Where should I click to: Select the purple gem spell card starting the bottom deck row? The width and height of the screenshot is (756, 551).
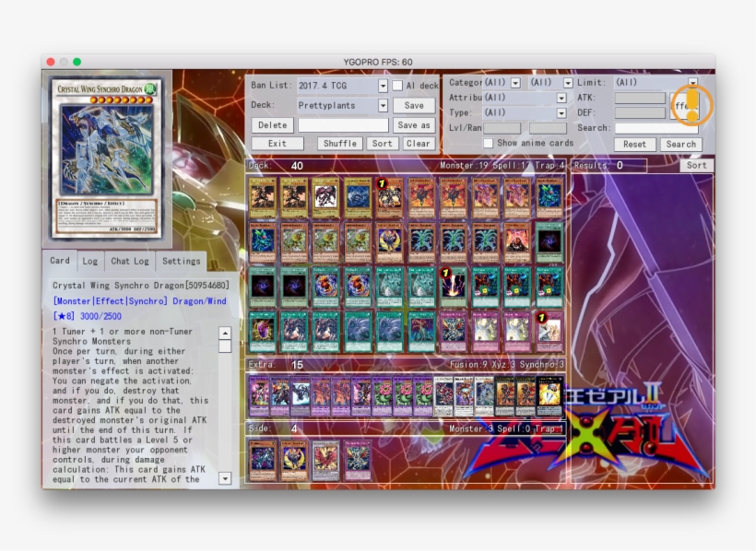[262, 332]
